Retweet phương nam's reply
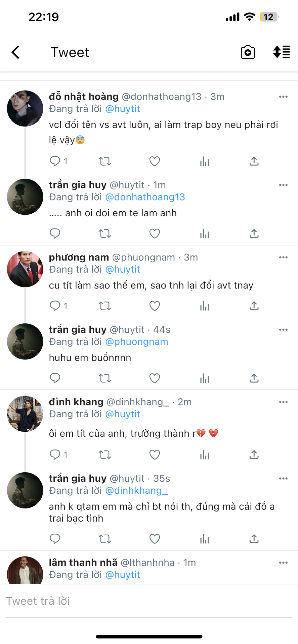 [105, 306]
